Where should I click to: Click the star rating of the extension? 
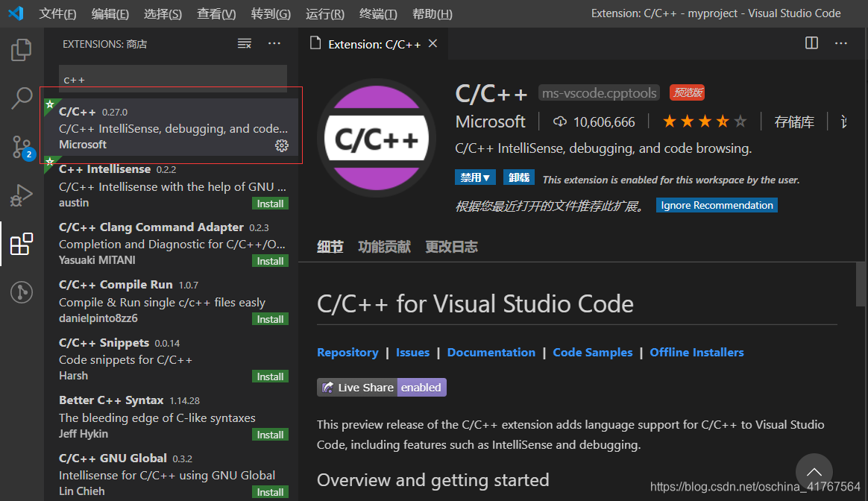point(705,122)
